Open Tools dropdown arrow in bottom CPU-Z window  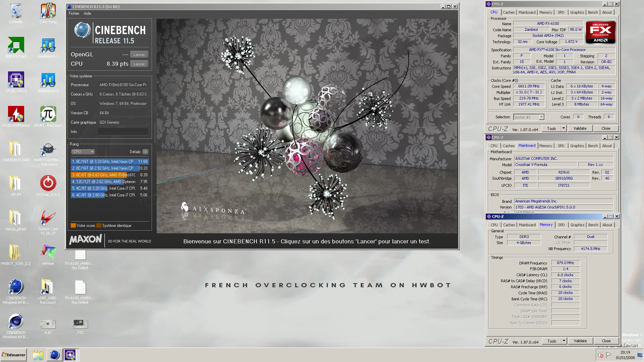pyautogui.click(x=564, y=341)
